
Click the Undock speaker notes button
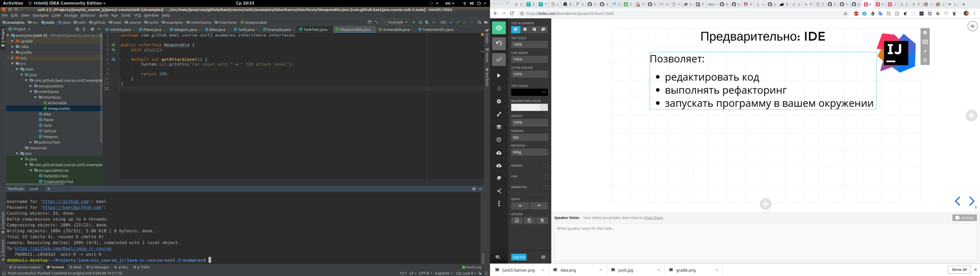coord(964,218)
